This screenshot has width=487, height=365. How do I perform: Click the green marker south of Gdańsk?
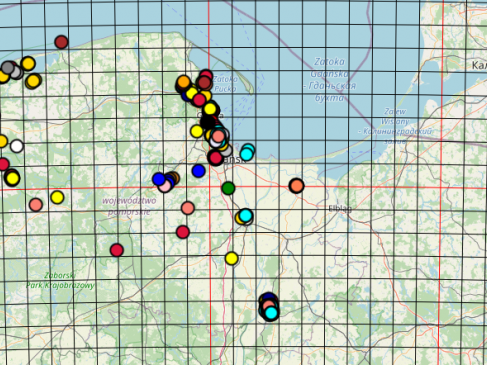[228, 188]
